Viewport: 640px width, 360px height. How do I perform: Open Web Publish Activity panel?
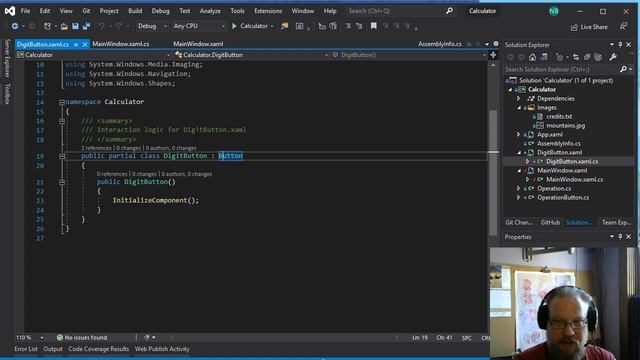point(162,349)
